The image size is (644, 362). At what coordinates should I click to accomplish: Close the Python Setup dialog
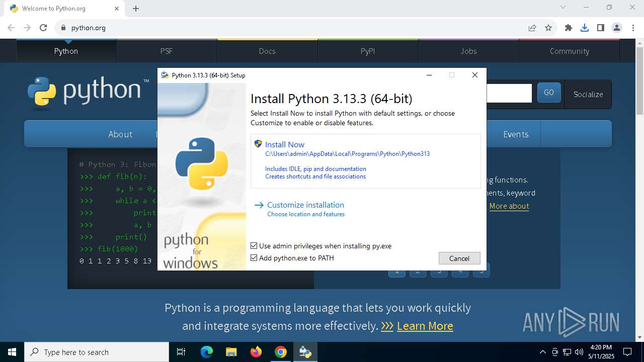tap(474, 75)
